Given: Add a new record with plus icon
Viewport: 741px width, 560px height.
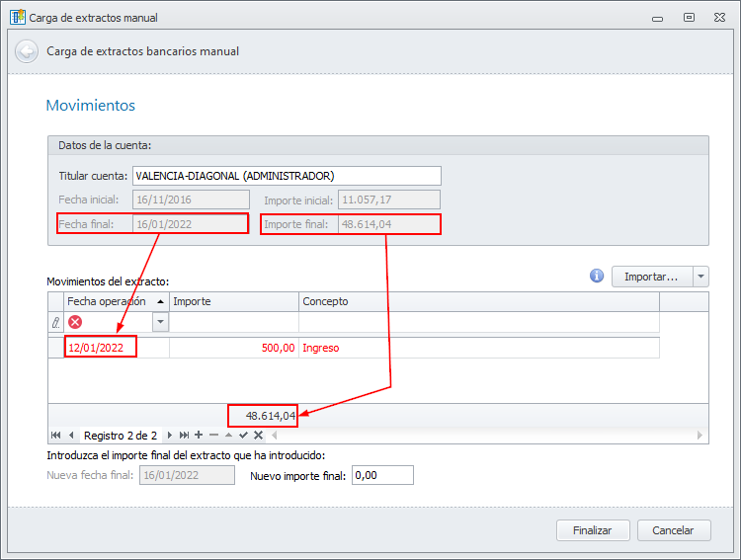Looking at the screenshot, I should click(199, 435).
